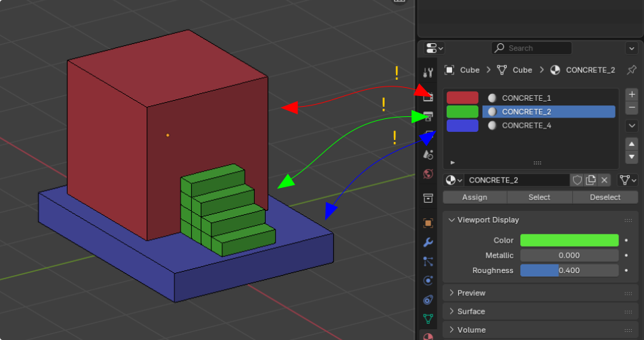This screenshot has height=340, width=644.
Task: Toggle animate dot beside Color
Action: click(626, 240)
